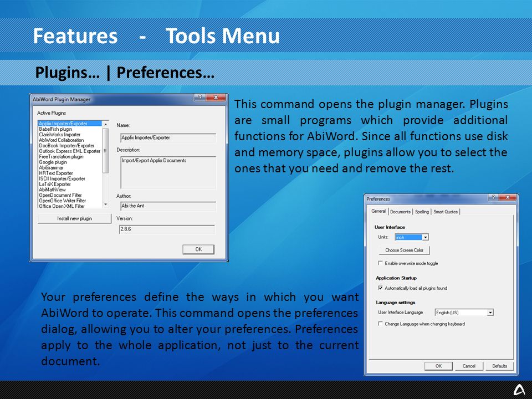Restore preferences with Defaults button
The image size is (532, 399).
tap(499, 366)
